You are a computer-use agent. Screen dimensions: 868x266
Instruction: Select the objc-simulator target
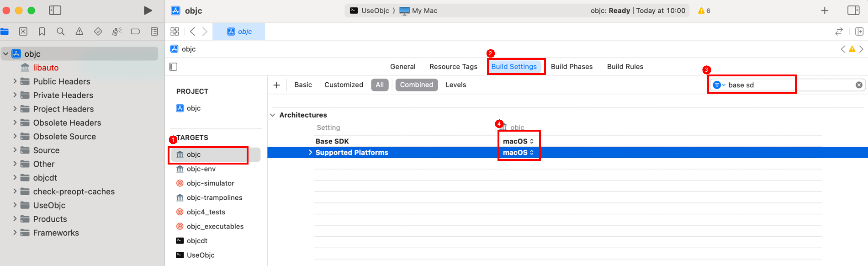210,183
